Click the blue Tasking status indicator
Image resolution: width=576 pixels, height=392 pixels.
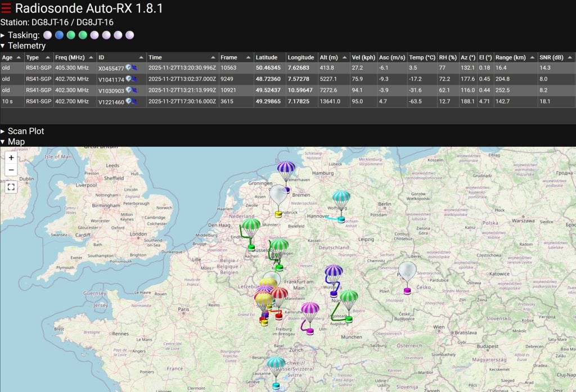[59, 35]
